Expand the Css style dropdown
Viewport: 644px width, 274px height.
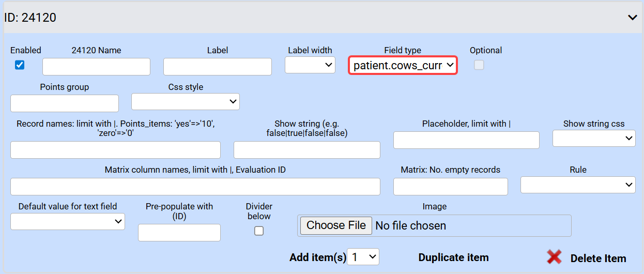(x=185, y=102)
